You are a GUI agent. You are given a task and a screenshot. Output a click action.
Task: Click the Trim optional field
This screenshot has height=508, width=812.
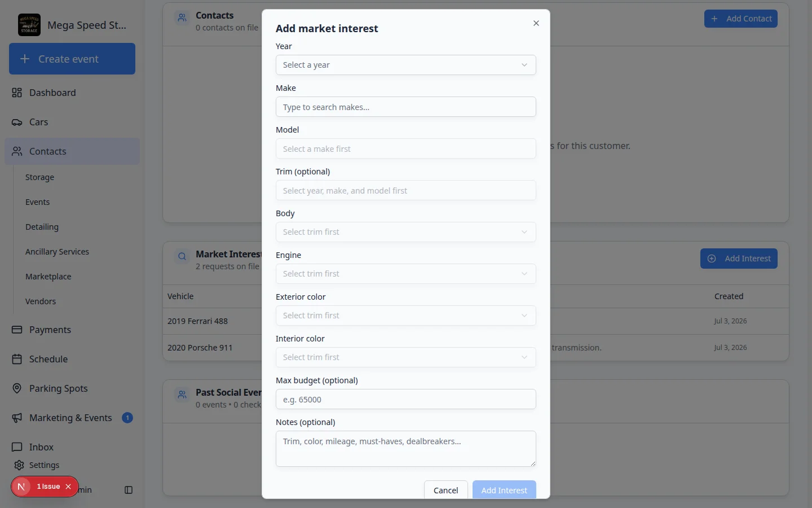(x=405, y=190)
